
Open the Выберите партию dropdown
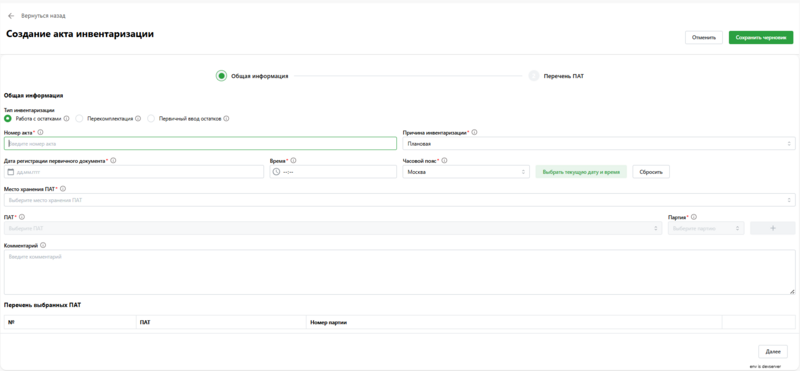pos(706,228)
